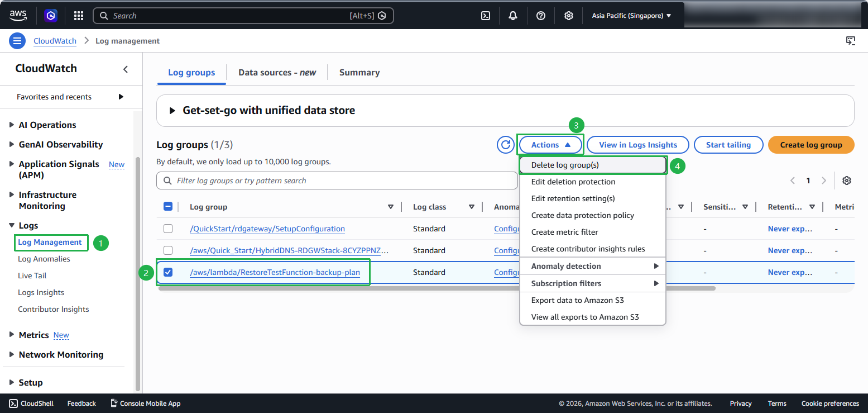This screenshot has height=413, width=868.
Task: Toggle the select-all log groups checkbox
Action: [x=168, y=207]
